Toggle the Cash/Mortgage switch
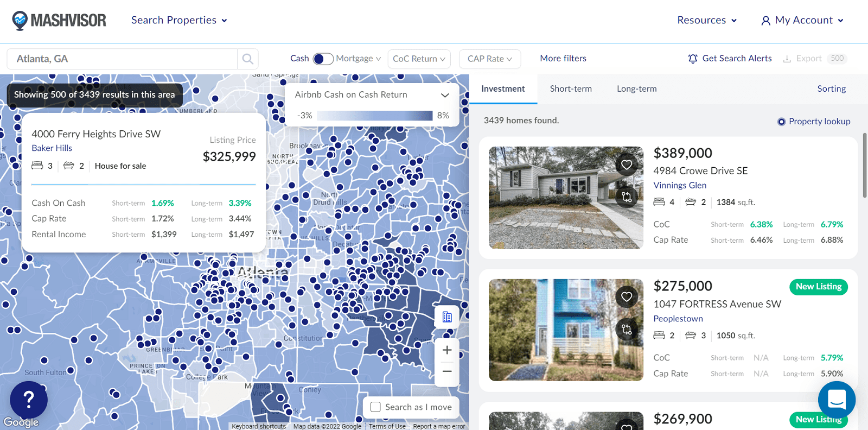This screenshot has height=430, width=868. click(323, 59)
